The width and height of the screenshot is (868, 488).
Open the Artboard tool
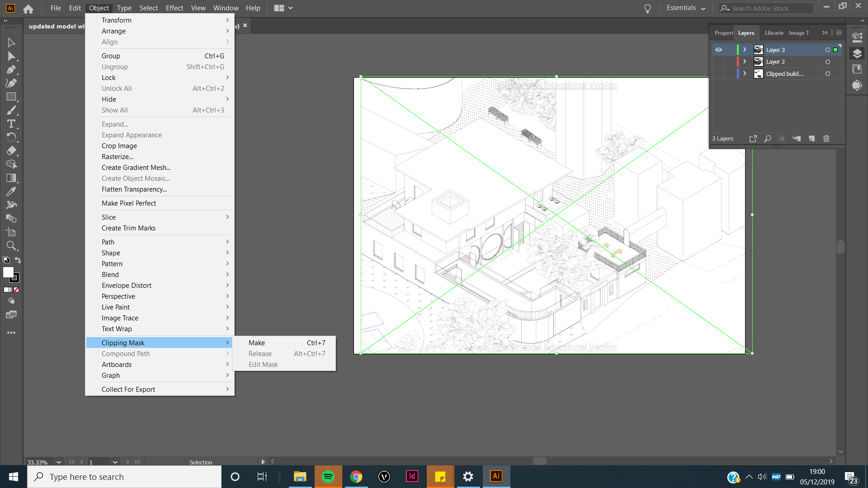11,232
